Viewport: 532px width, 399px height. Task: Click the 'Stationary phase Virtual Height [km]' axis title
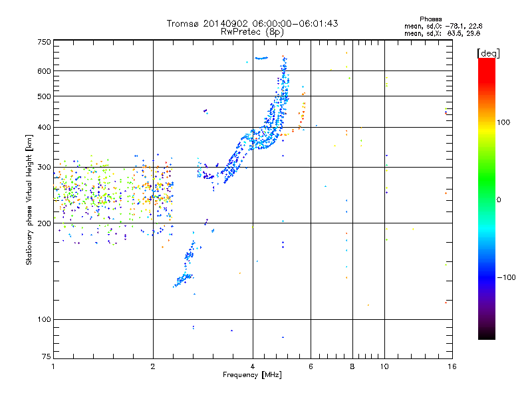pos(29,199)
